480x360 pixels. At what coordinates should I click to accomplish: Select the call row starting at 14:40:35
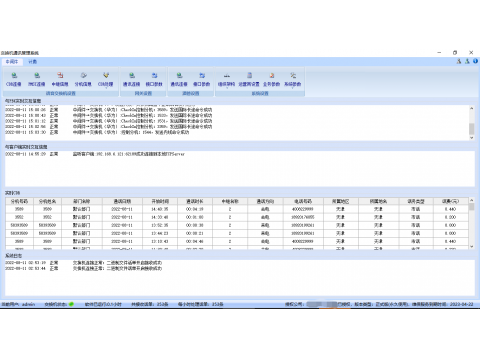click(237, 209)
